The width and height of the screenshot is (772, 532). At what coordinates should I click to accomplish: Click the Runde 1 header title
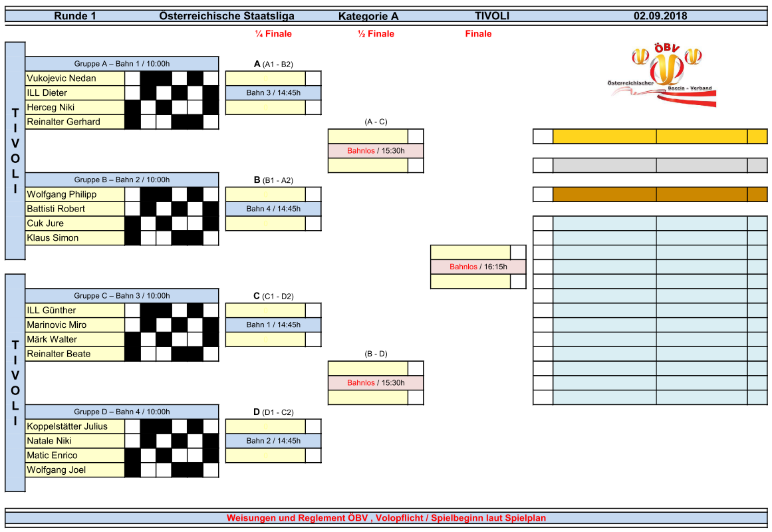click(x=75, y=16)
